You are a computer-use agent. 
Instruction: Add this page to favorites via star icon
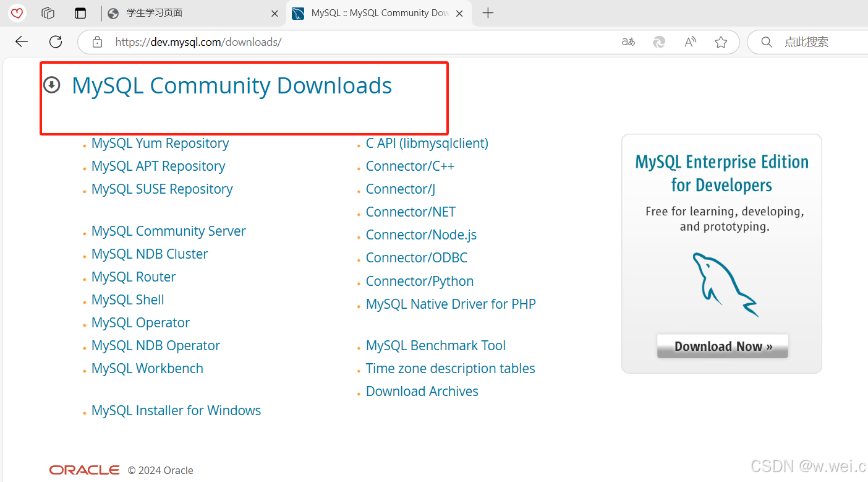(721, 41)
